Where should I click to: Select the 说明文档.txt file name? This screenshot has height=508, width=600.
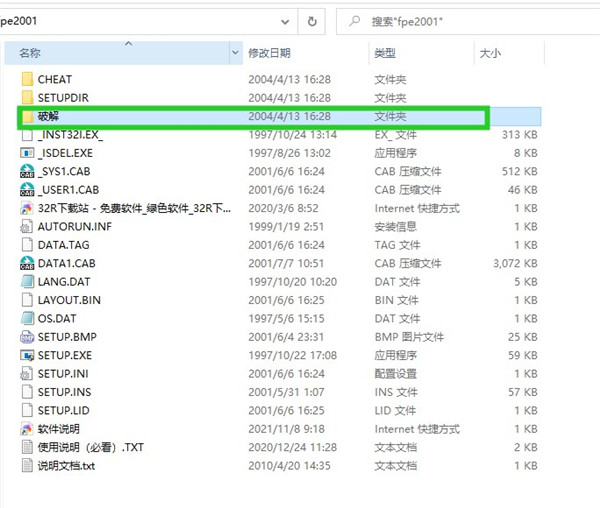pos(66,465)
